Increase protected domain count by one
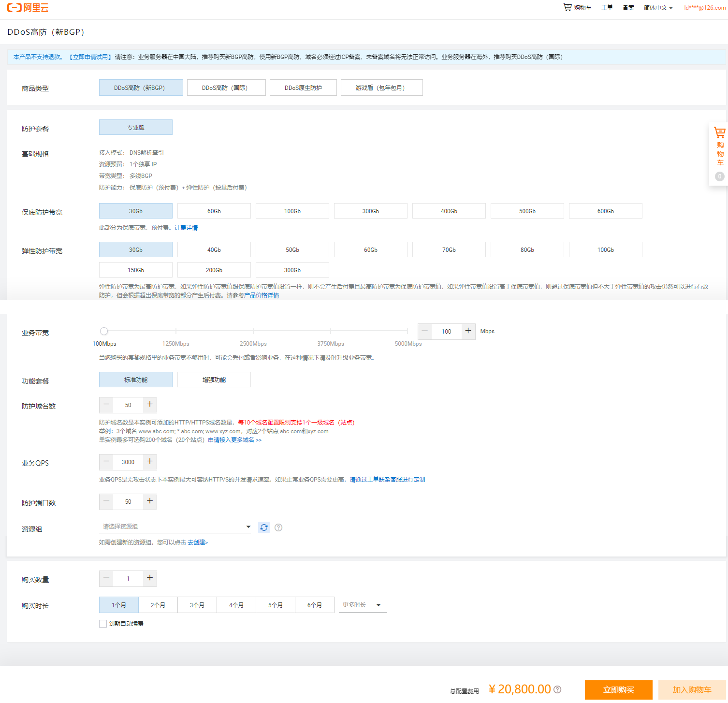The height and width of the screenshot is (703, 728). point(150,405)
